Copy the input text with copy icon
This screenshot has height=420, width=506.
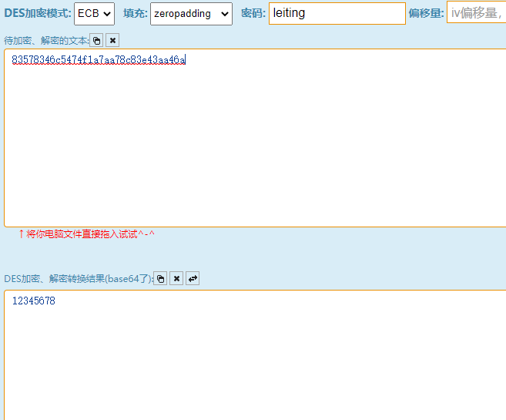(96, 40)
